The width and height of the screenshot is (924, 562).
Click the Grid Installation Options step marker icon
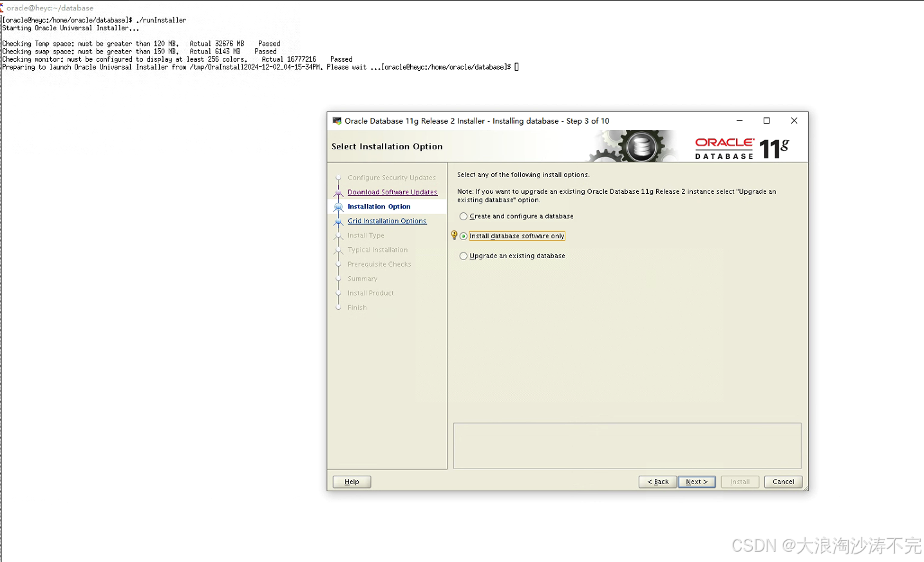[x=338, y=221]
